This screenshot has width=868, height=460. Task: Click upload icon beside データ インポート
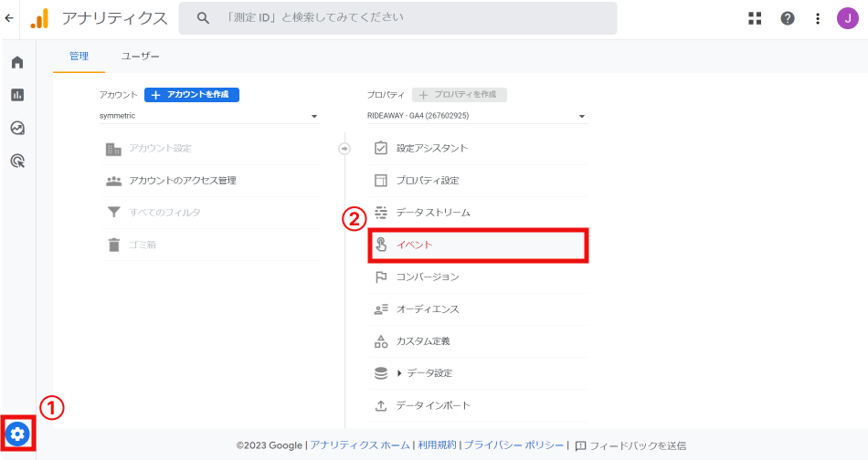(x=381, y=405)
